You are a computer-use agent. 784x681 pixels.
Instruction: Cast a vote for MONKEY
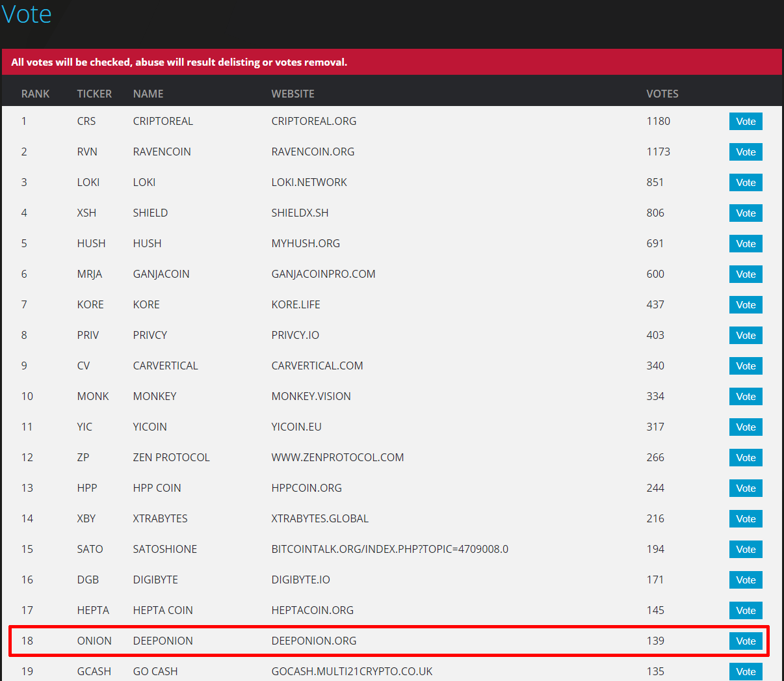tap(746, 397)
